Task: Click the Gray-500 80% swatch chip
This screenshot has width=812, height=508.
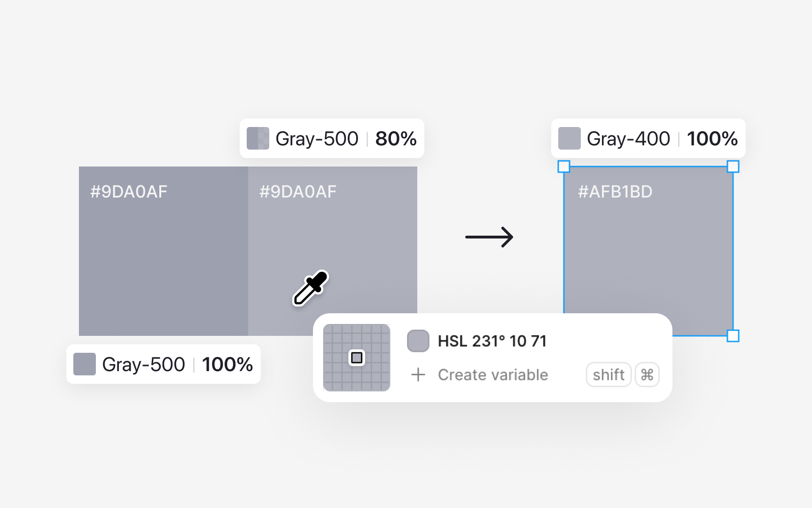Action: click(258, 138)
